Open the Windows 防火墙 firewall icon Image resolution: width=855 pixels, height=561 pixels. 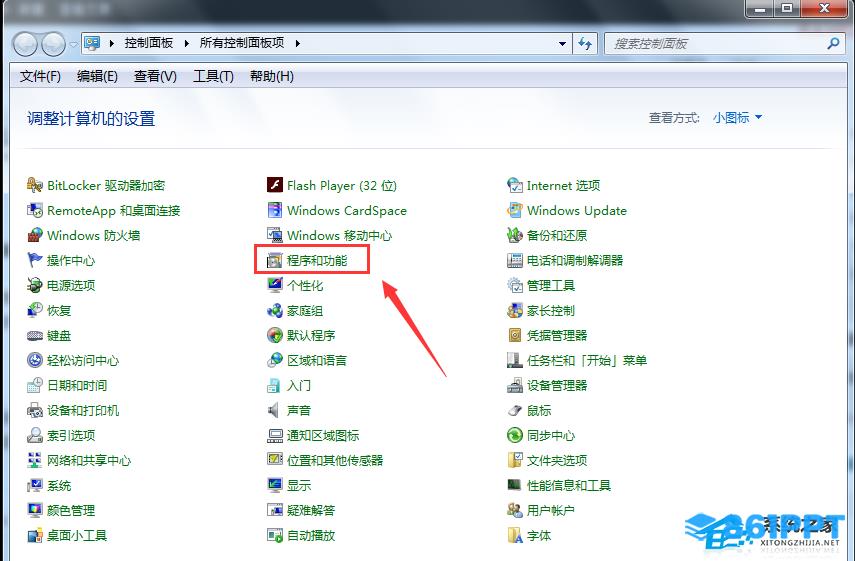point(35,236)
